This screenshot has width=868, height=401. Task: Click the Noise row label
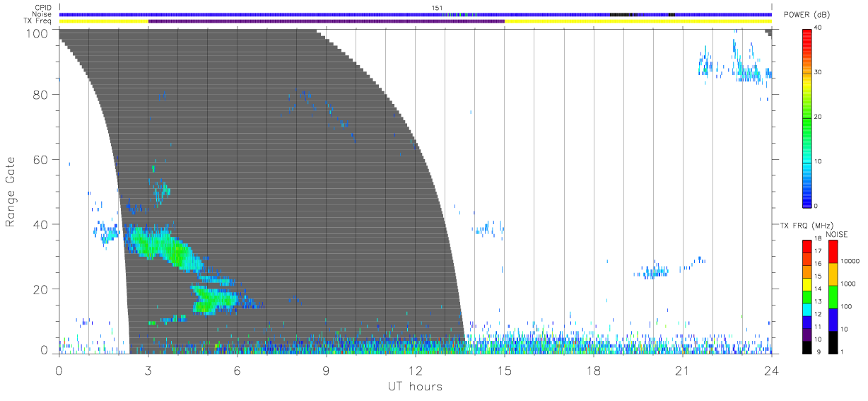42,14
